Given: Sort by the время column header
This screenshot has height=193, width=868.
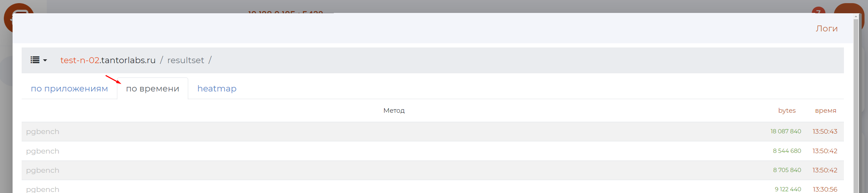Looking at the screenshot, I should 825,111.
